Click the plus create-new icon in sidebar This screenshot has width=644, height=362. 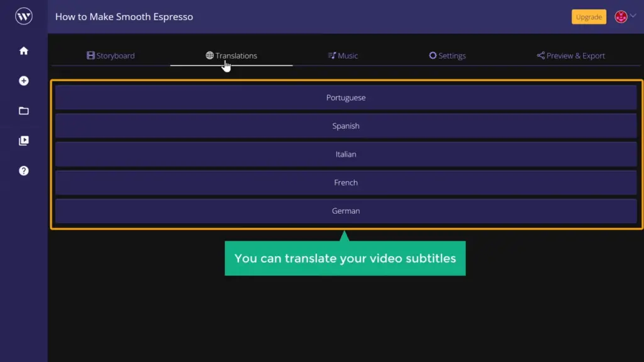[x=24, y=81]
